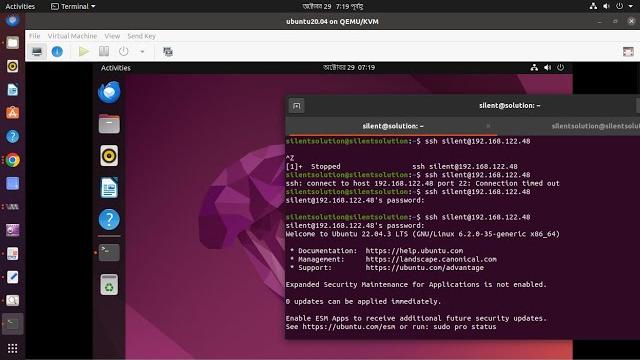Open Files in the guest Ubuntu dock
Screen dimensions: 640x360
pyautogui.click(x=109, y=124)
